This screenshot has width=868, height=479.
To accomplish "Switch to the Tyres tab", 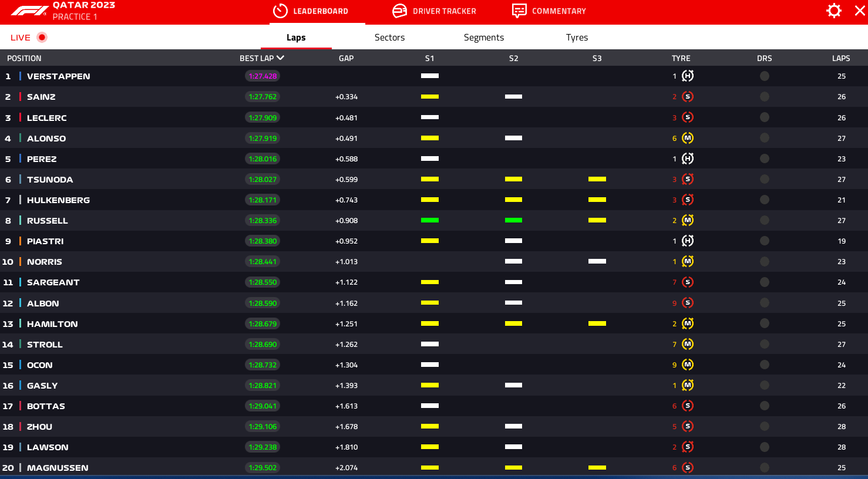I will click(x=577, y=38).
